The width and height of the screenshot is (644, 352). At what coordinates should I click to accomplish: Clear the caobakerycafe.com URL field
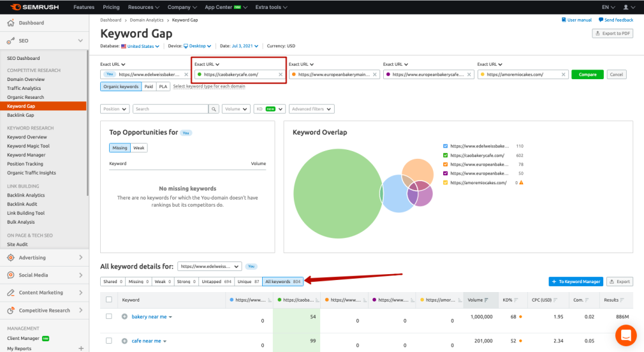pos(281,75)
